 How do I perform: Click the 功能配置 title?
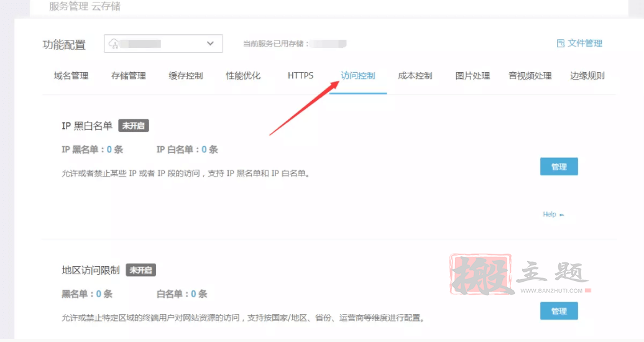coord(64,44)
